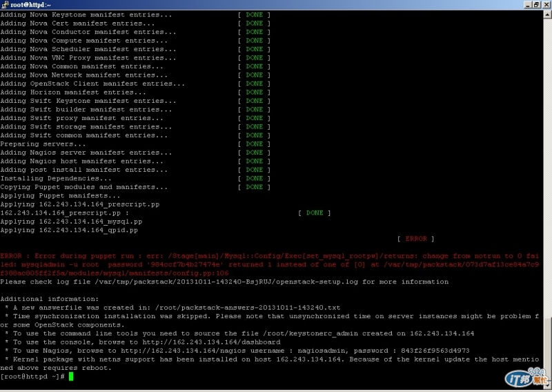552x392 pixels.
Task: Click red 'ERROR : Error during puppet run' text
Action: pyautogui.click(x=67, y=256)
